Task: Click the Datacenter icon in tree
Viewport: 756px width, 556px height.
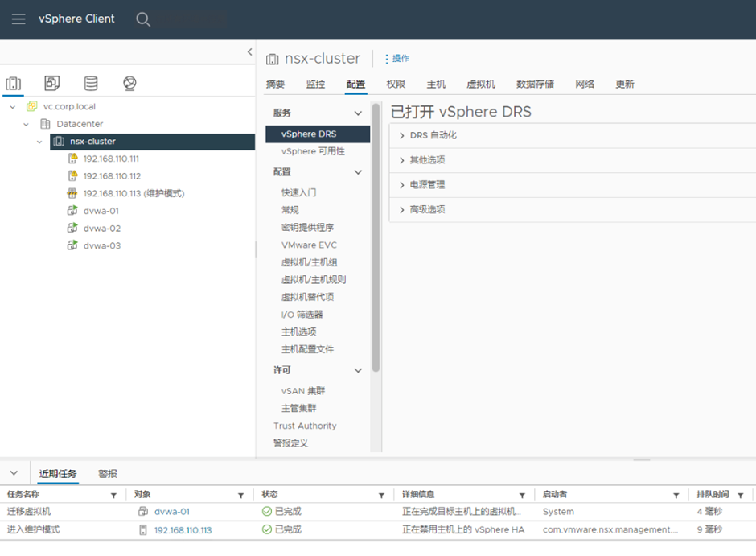Action: tap(45, 124)
